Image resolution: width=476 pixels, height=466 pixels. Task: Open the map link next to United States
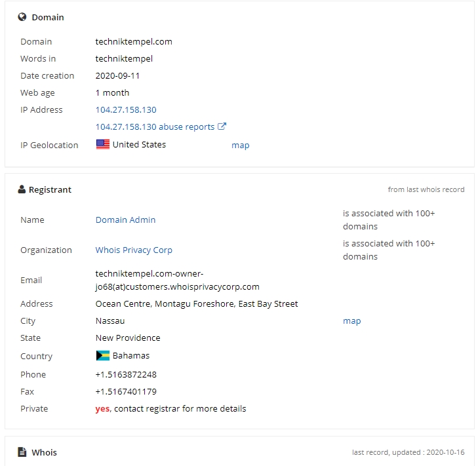tap(241, 146)
